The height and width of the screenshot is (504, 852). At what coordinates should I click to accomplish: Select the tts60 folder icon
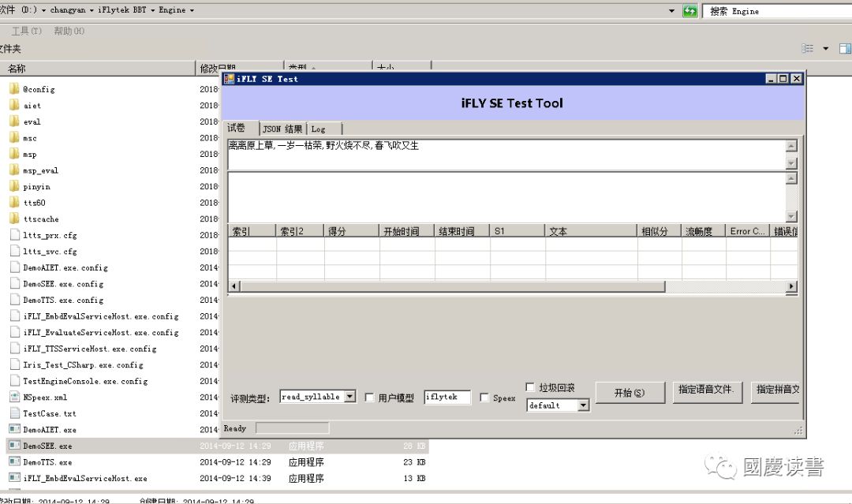tap(15, 202)
